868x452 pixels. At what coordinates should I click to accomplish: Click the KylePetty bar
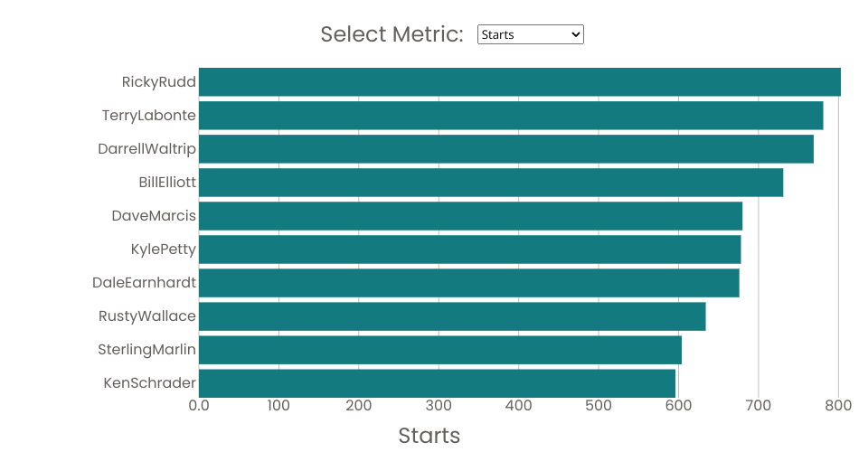470,250
